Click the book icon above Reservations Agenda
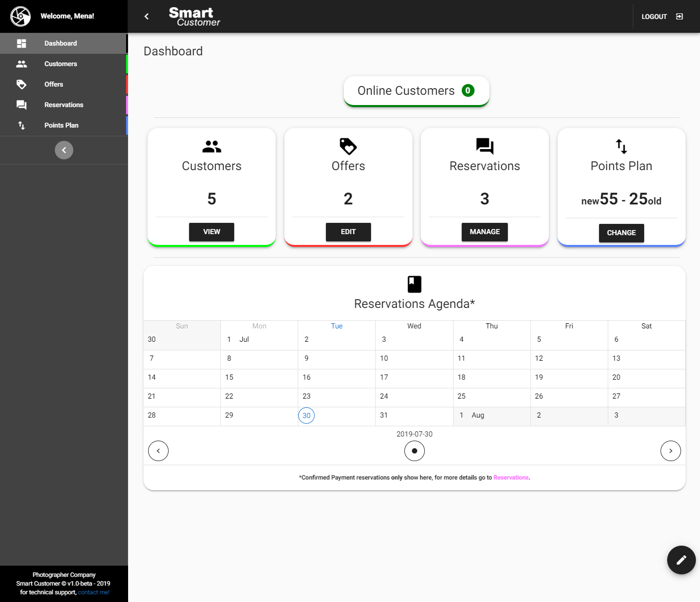This screenshot has width=700, height=602. pyautogui.click(x=415, y=284)
